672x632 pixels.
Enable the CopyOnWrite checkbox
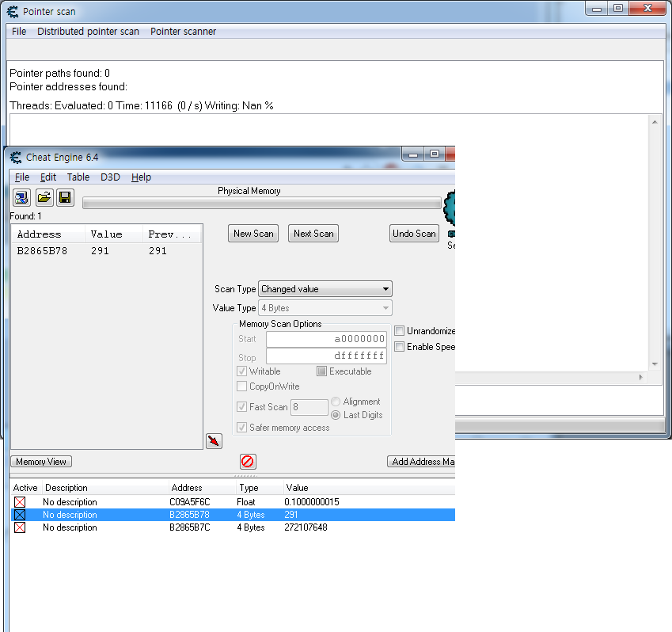tap(241, 386)
